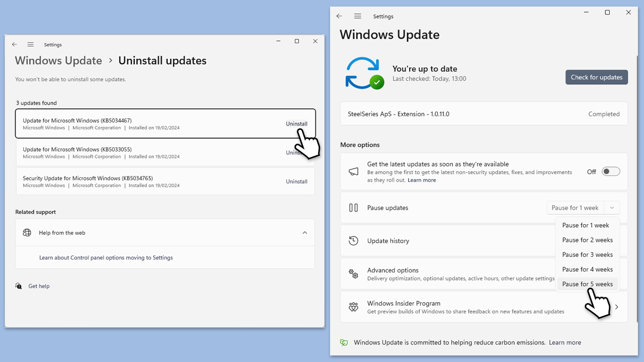Collapse the Help from the web section
The width and height of the screenshot is (644, 362).
click(305, 233)
